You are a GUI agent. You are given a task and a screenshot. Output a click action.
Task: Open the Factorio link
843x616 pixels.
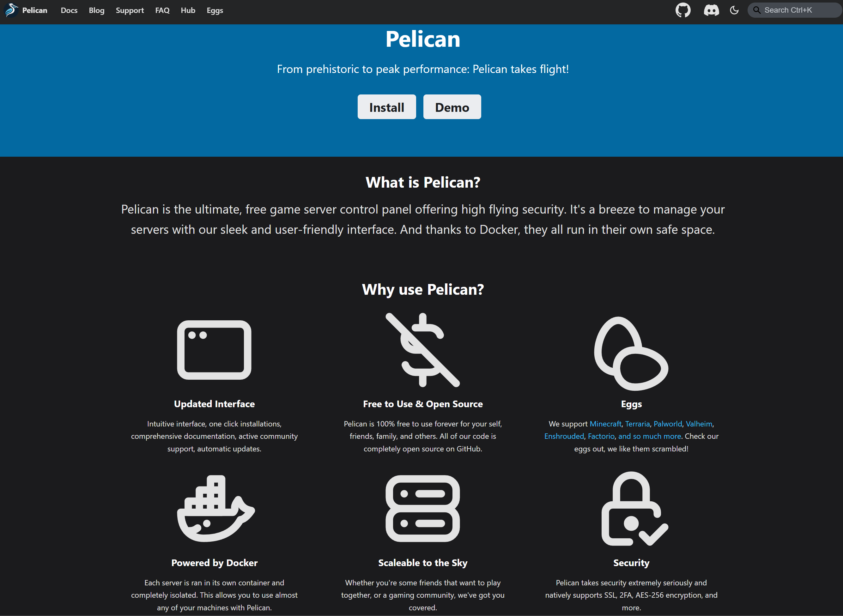pyautogui.click(x=601, y=436)
